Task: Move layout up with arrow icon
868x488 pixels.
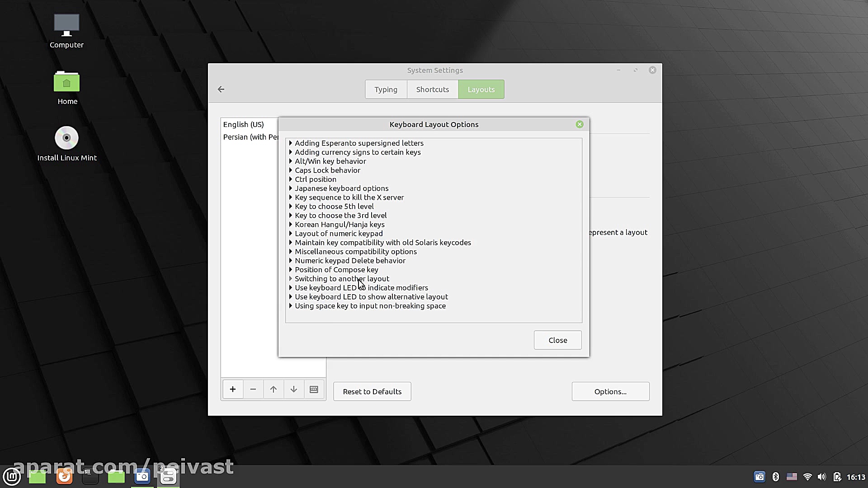Action: click(274, 389)
